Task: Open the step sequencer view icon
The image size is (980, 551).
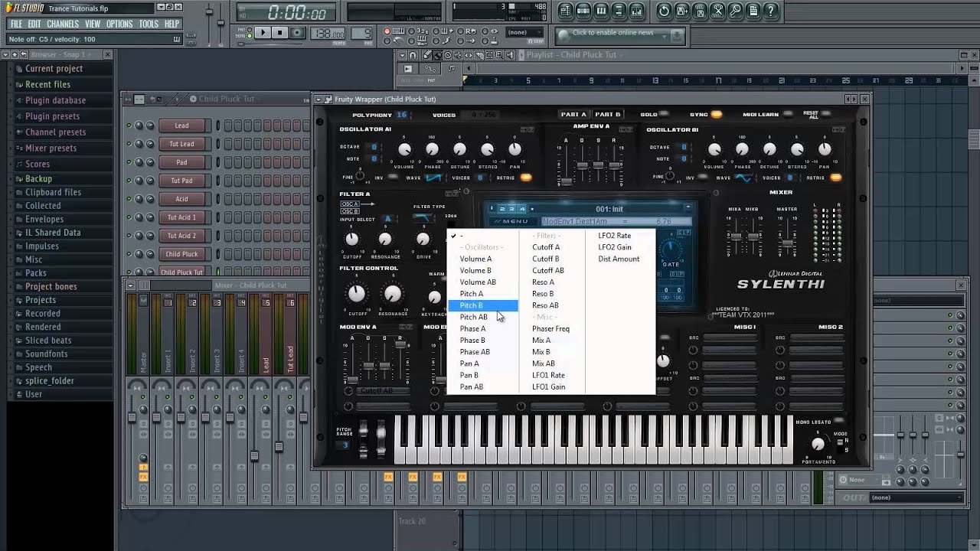Action: click(583, 11)
